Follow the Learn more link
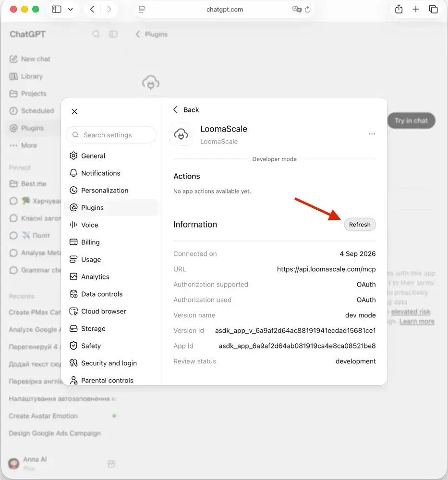The image size is (448, 480). [x=417, y=322]
